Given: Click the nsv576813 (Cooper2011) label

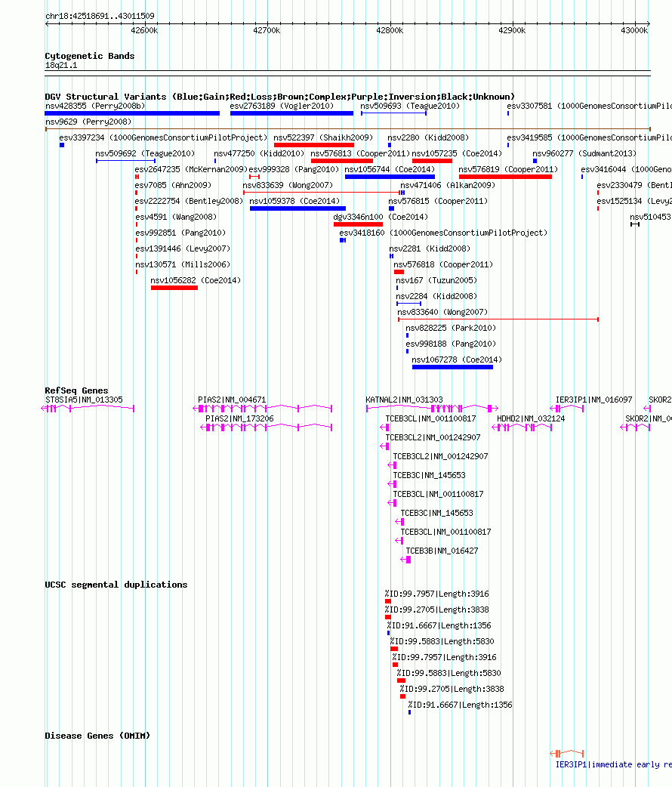Looking at the screenshot, I should point(360,153).
